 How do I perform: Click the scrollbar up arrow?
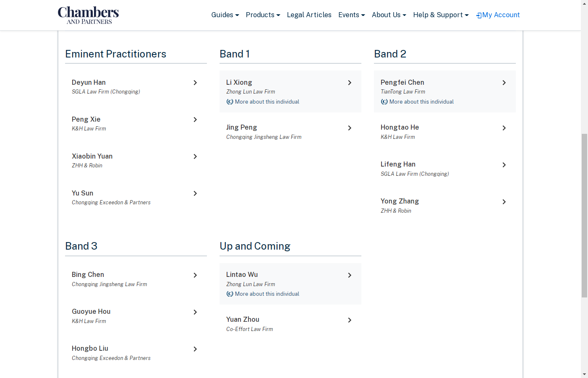[584, 3]
